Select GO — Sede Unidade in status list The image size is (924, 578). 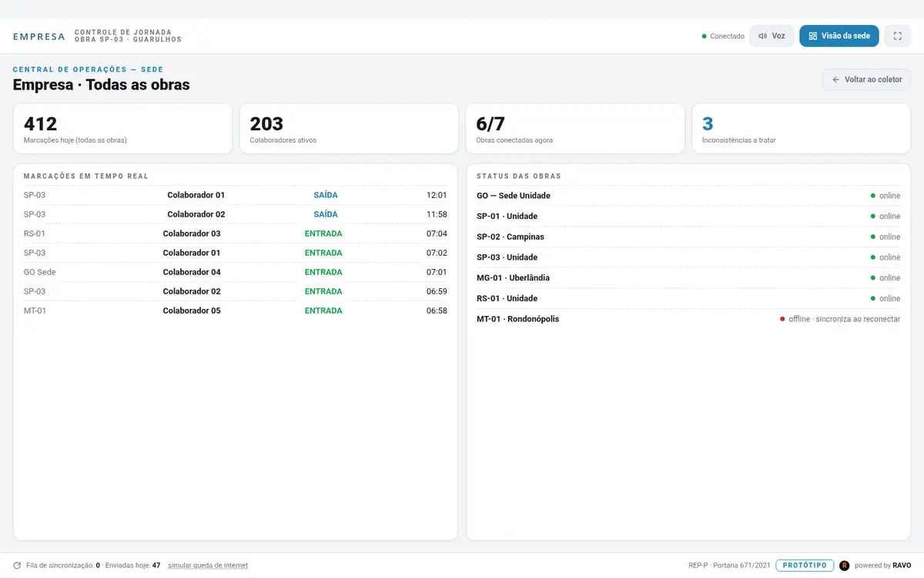point(688,196)
